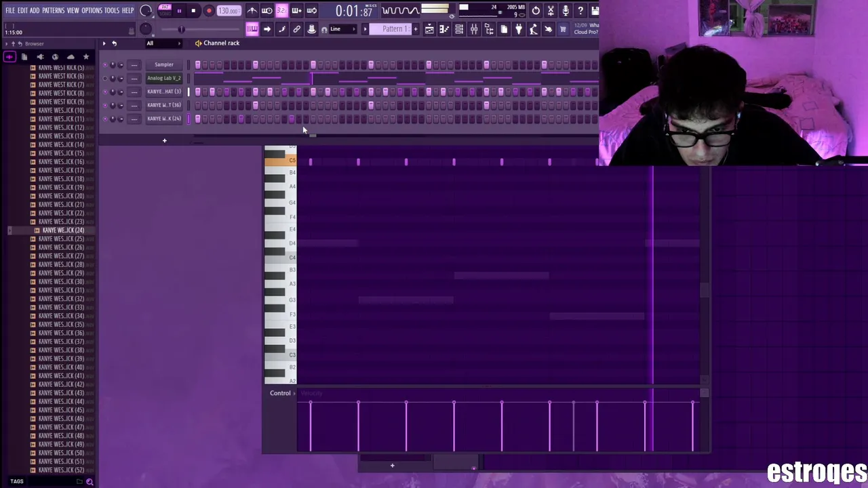The height and width of the screenshot is (488, 868).
Task: Add a channel with plus button
Action: pos(164,140)
